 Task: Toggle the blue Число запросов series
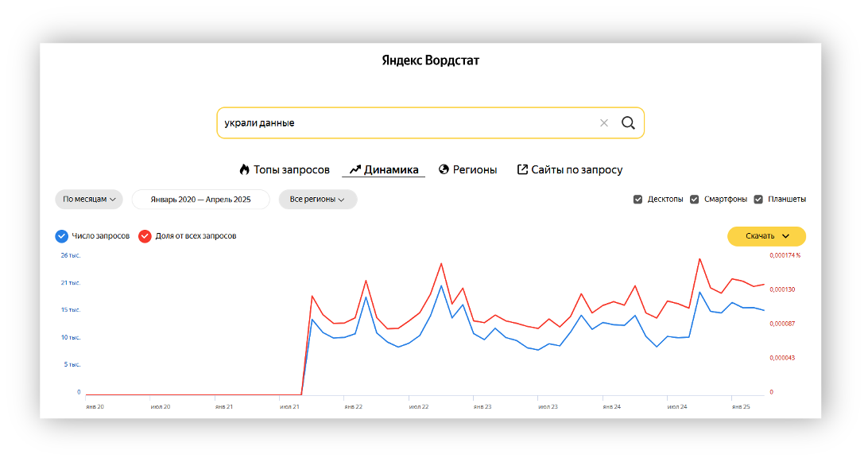pyautogui.click(x=61, y=236)
